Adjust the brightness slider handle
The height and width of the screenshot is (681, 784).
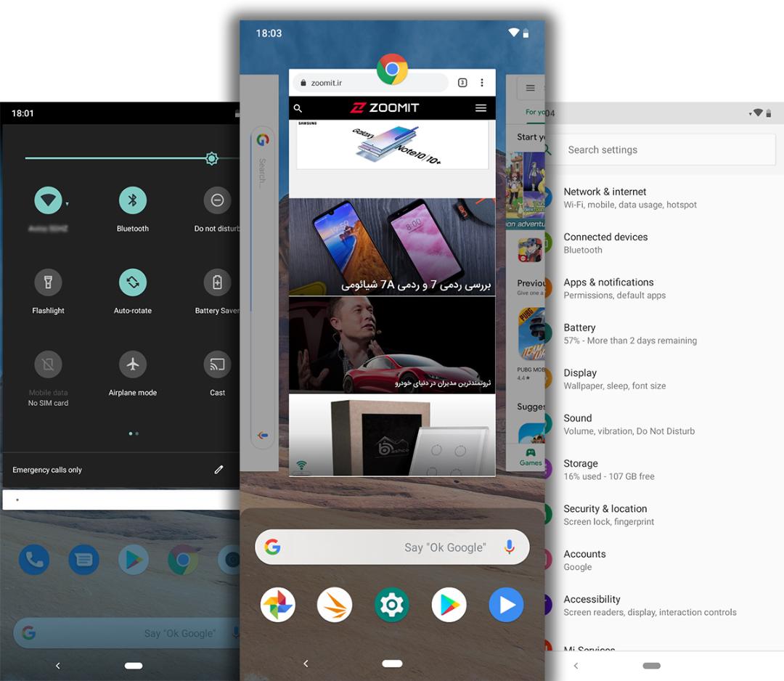[x=212, y=158]
